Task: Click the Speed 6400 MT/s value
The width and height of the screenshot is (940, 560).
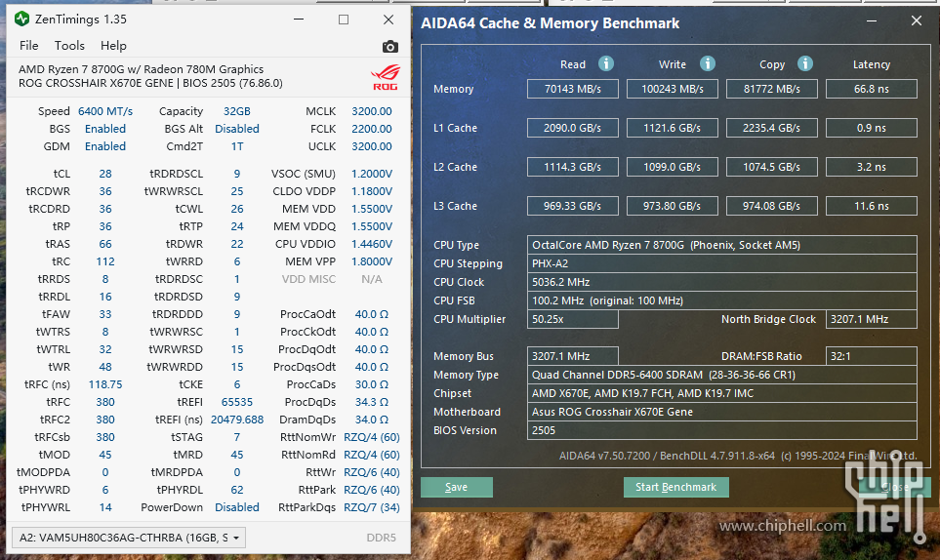Action: (x=105, y=111)
